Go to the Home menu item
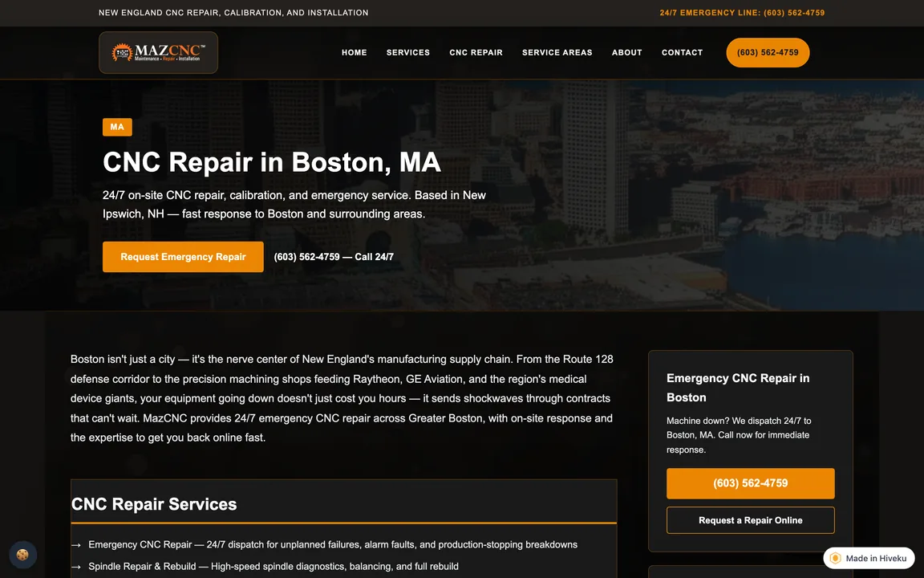The image size is (924, 578). pyautogui.click(x=355, y=52)
